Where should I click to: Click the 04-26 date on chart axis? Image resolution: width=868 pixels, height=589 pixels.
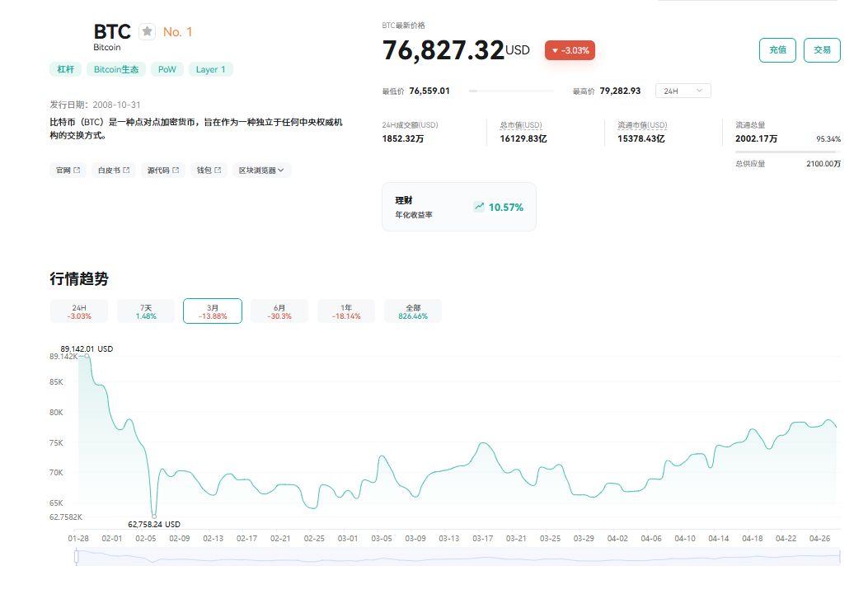(x=820, y=538)
